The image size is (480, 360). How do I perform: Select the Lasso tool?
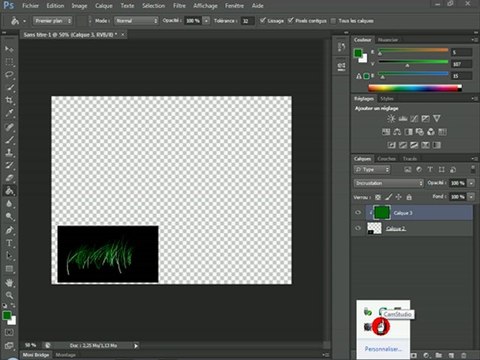click(x=9, y=75)
